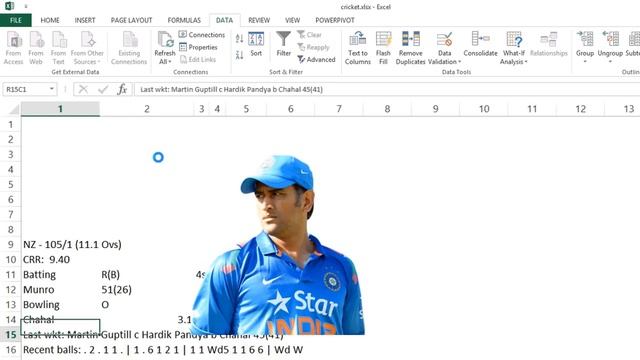Click Reapply filter

point(313,47)
